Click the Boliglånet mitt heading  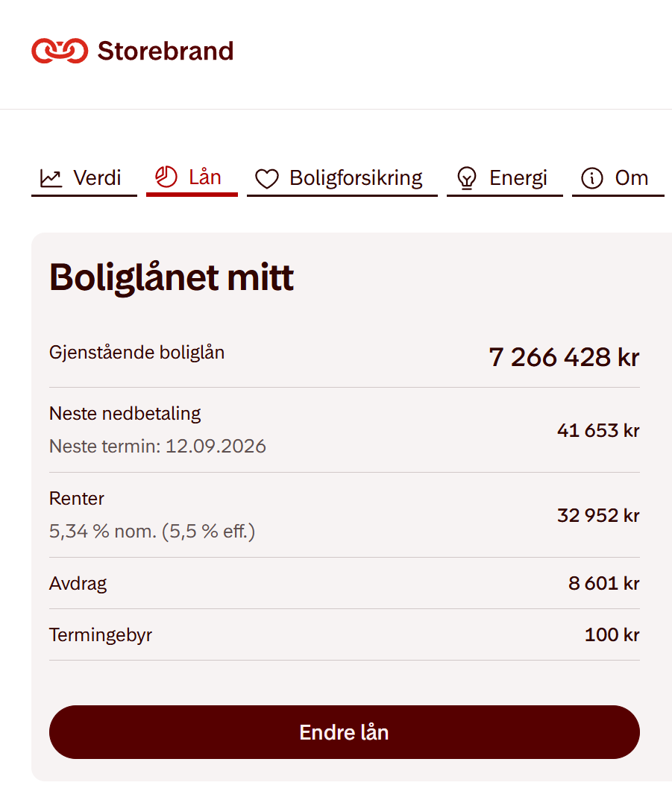[x=172, y=277]
